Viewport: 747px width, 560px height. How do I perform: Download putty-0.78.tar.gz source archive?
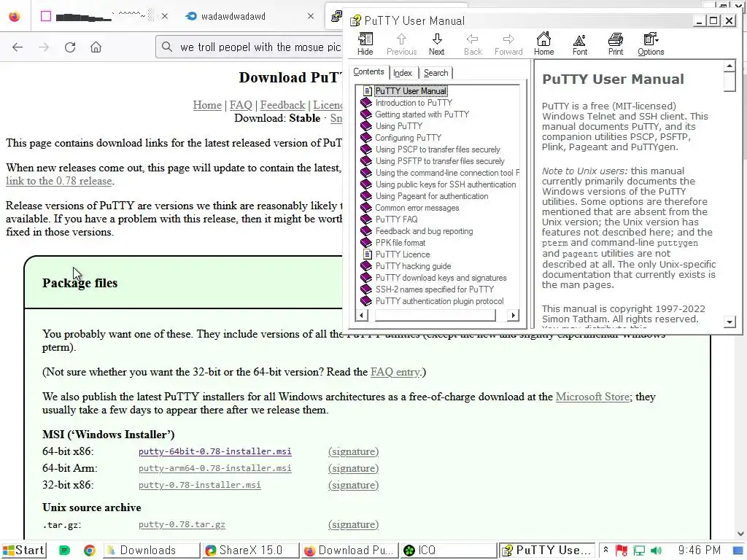tap(182, 524)
